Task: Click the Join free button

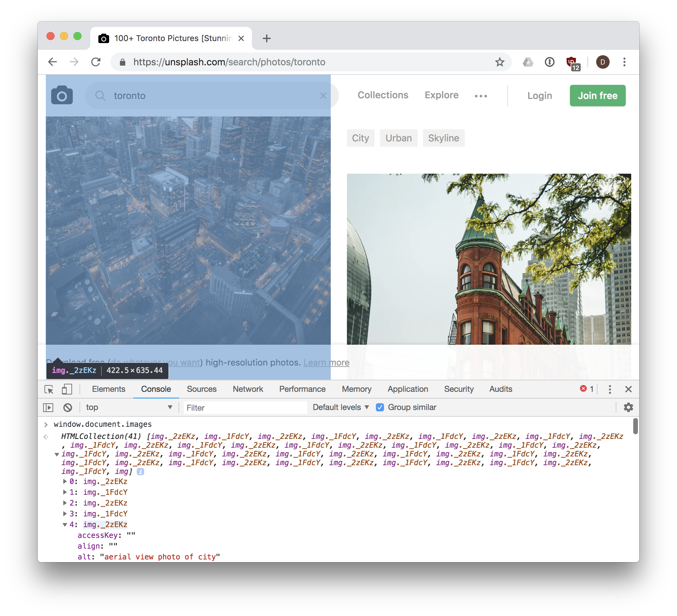Action: [597, 95]
